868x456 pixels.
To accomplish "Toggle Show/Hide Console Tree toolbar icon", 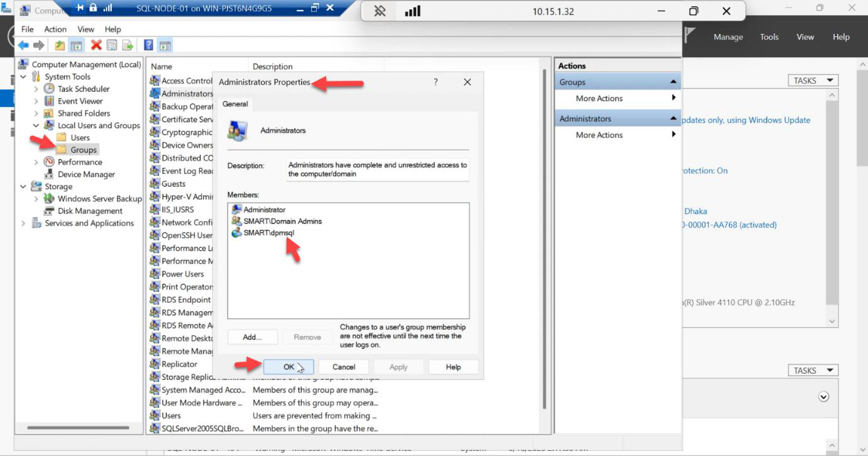I will point(76,45).
